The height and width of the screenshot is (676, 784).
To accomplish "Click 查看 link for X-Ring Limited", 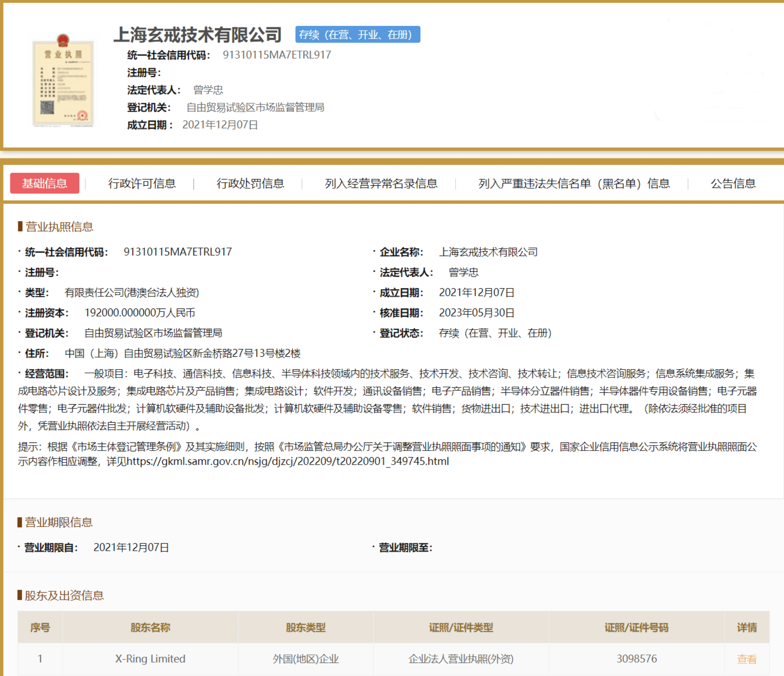I will point(746,659).
